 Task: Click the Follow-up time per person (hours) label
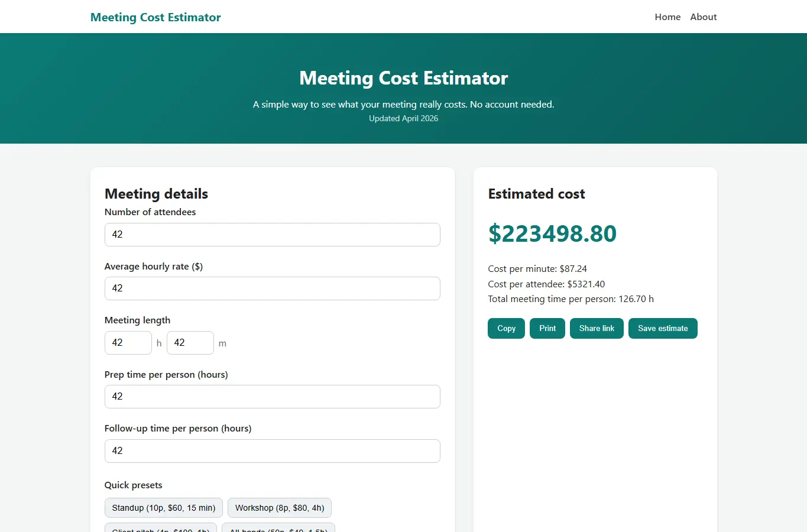(x=178, y=429)
